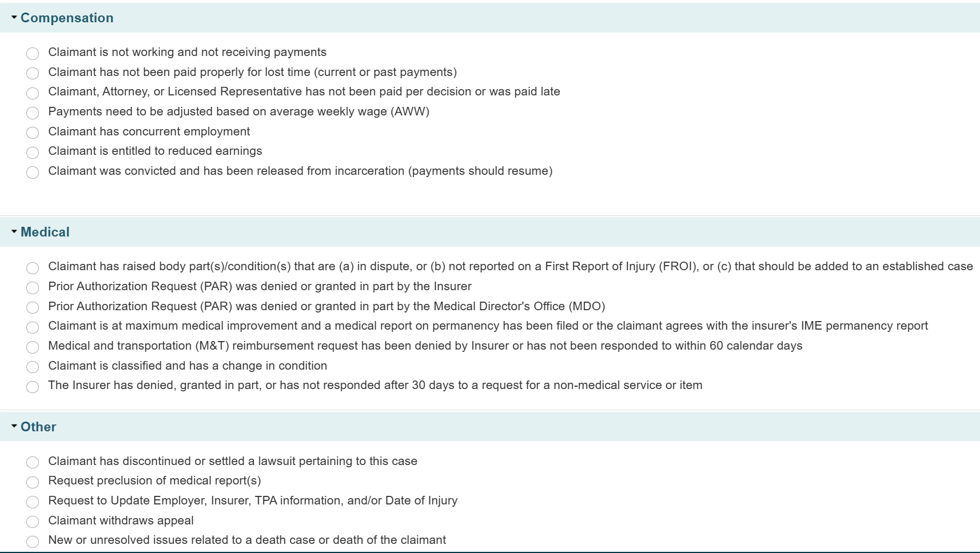This screenshot has width=980, height=553.
Task: Select the PAR denied by Medical Director's Office option
Action: 33,307
